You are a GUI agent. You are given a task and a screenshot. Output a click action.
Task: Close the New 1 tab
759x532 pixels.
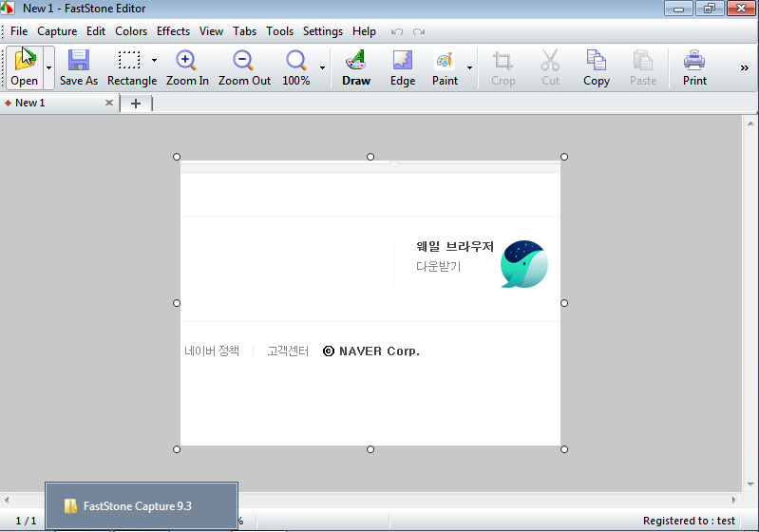109,103
